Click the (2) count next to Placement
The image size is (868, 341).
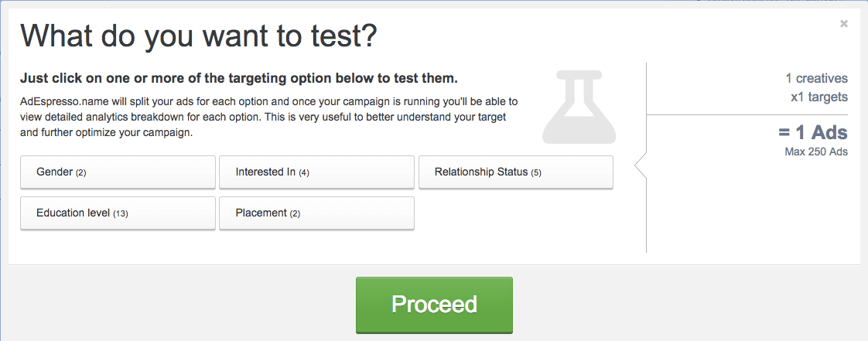click(x=295, y=213)
